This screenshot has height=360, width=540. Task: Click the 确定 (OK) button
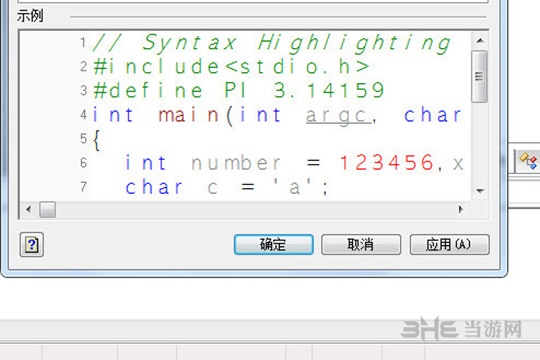pyautogui.click(x=273, y=245)
